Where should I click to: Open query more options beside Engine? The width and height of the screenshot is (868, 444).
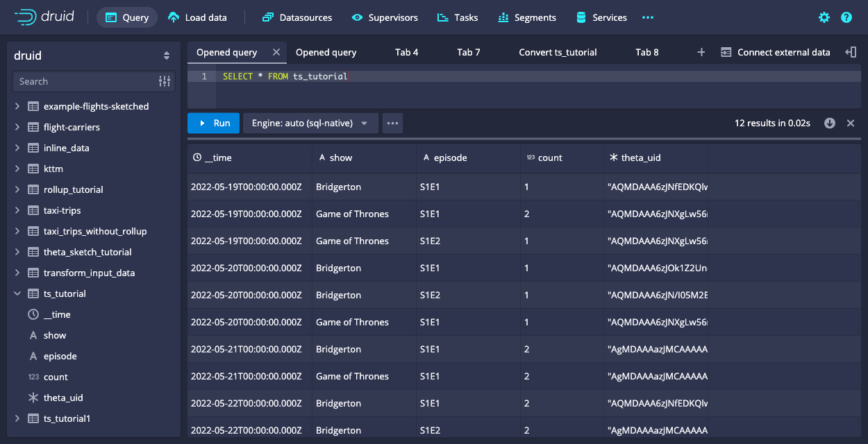point(392,123)
